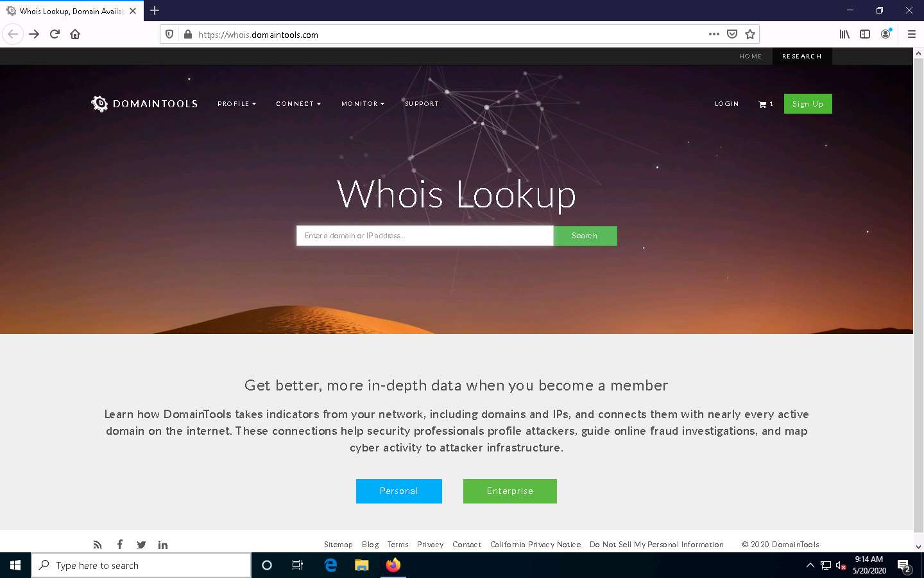Expand the Monitor dropdown menu
This screenshot has height=578, width=924.
(x=363, y=103)
